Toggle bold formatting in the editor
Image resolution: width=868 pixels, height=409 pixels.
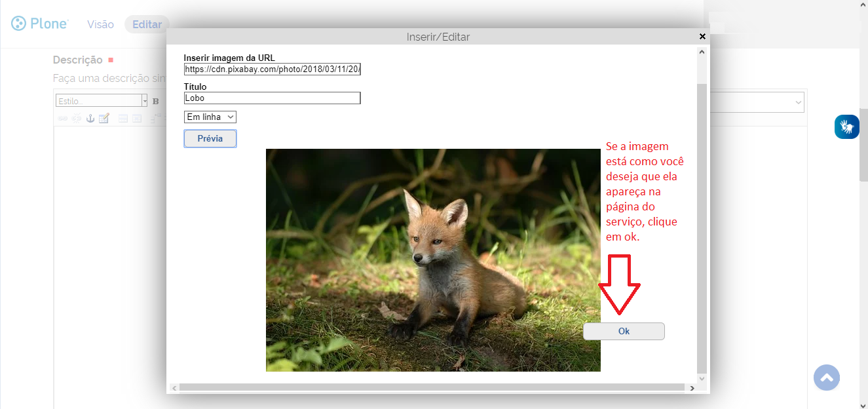(x=156, y=101)
